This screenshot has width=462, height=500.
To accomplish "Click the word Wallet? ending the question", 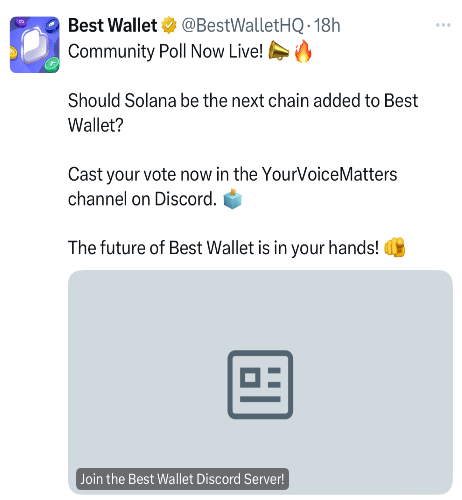I will pos(96,125).
